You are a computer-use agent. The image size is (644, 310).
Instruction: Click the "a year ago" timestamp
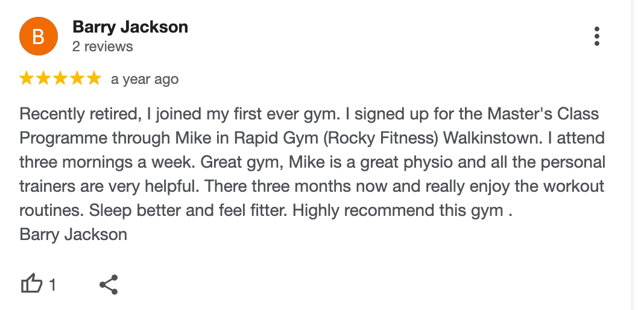point(145,80)
